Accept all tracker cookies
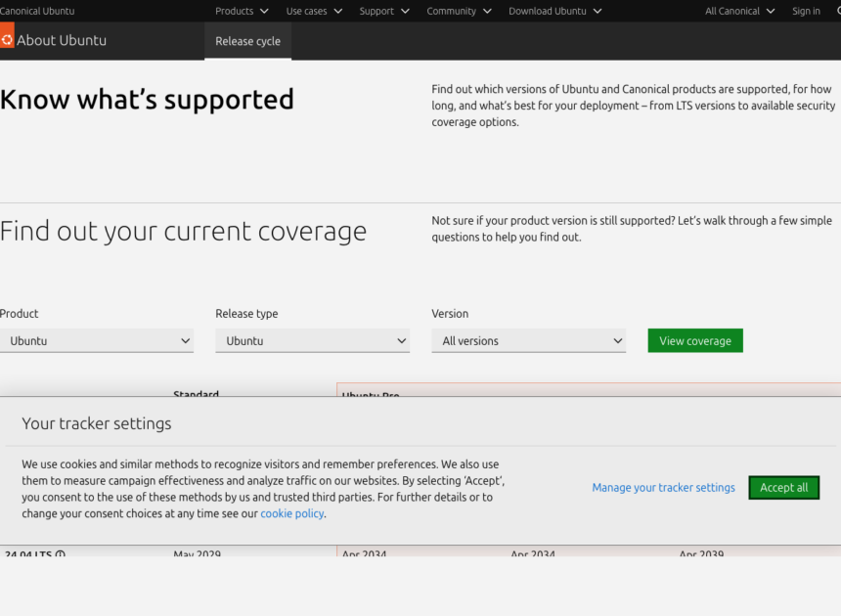This screenshot has width=841, height=616. tap(783, 487)
